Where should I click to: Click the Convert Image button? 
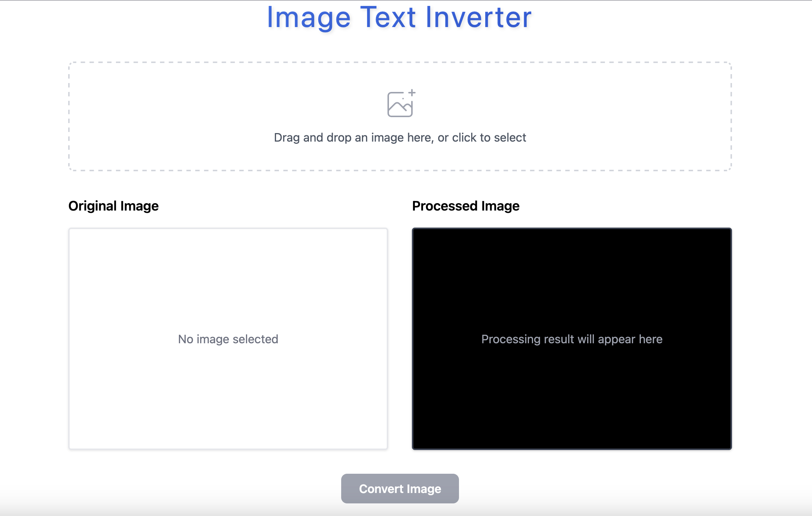400,489
